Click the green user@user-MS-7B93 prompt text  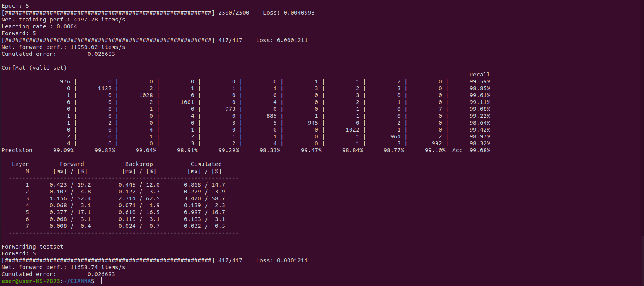coord(31,281)
